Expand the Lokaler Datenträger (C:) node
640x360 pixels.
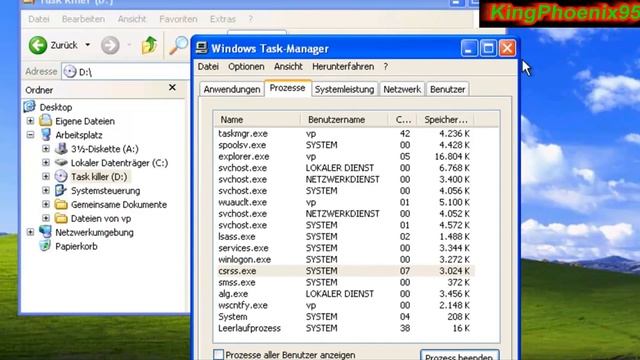46,162
